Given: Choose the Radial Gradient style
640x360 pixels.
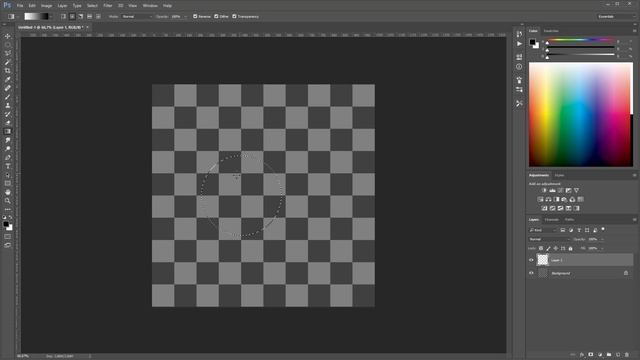Looking at the screenshot, I should 72,16.
